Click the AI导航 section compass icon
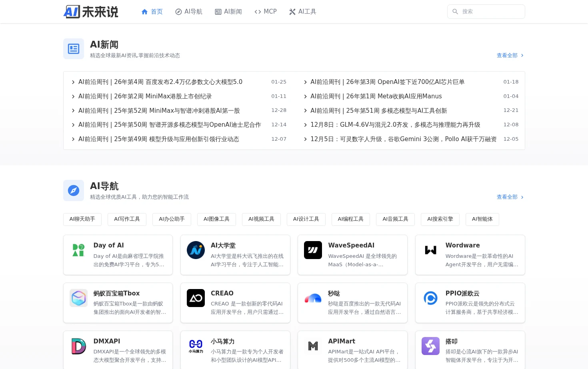 [x=74, y=190]
